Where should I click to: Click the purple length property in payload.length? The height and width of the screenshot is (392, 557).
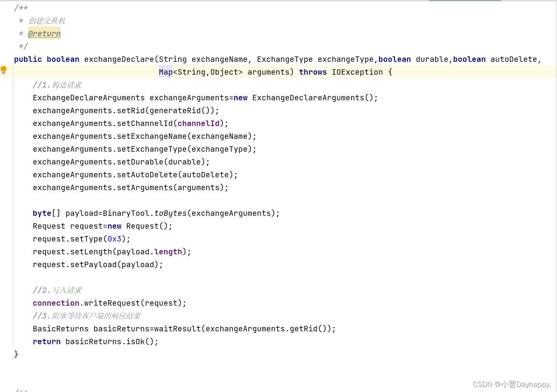coord(168,252)
